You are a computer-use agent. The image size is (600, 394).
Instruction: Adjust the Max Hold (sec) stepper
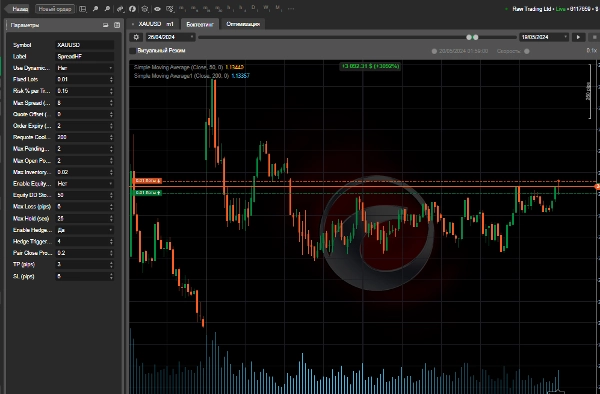111,218
